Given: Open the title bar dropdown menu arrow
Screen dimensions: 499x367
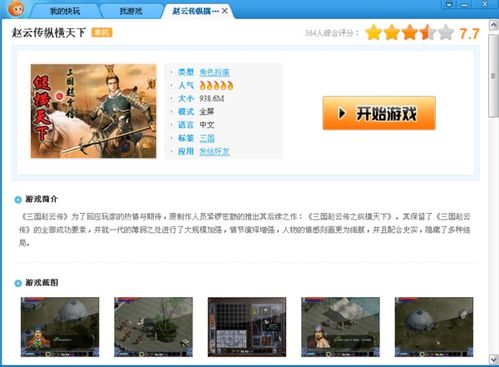Looking at the screenshot, I should coord(449,5).
